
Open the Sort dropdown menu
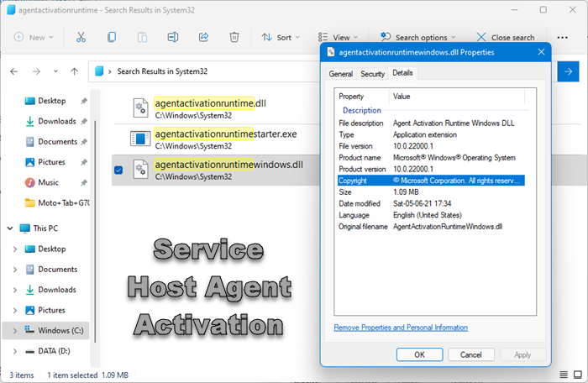(x=281, y=37)
